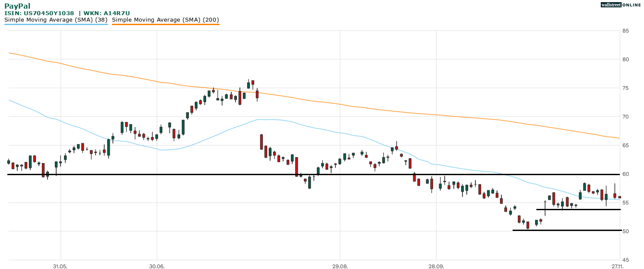The height and width of the screenshot is (269, 644).
Task: Click the 30.06. date axis label
Action: point(157,266)
